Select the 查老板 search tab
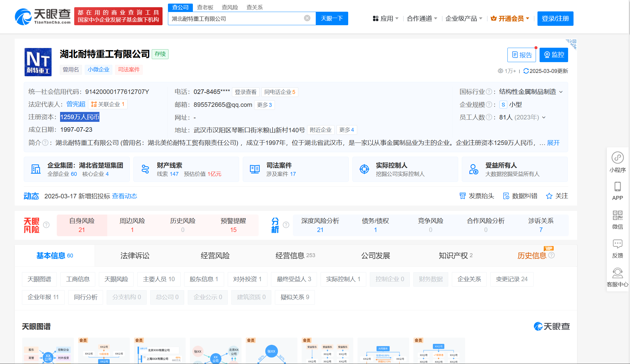Viewport: 630px width, 364px height. 205,7
